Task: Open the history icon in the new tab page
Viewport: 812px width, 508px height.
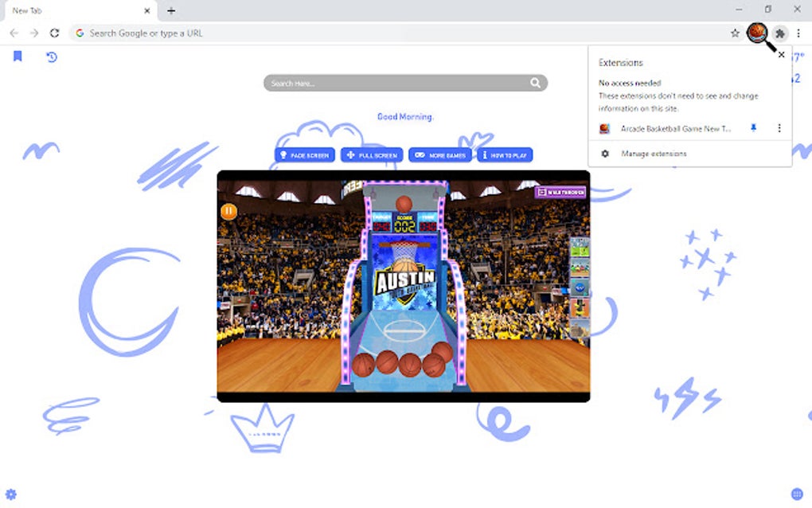Action: pos(51,57)
